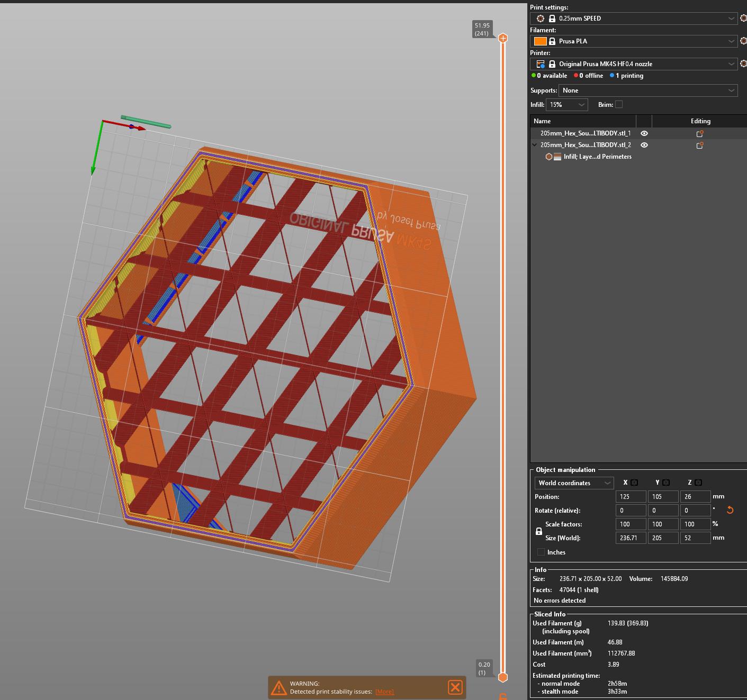Open printer settings editor cog icon

(x=743, y=63)
